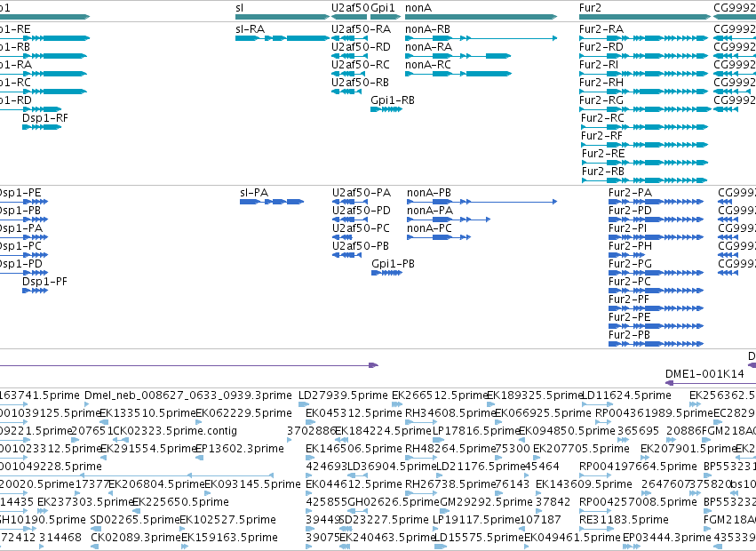Select the Dsp1-PF protein label
Image resolution: width=756 pixels, height=551 pixels.
click(x=44, y=282)
